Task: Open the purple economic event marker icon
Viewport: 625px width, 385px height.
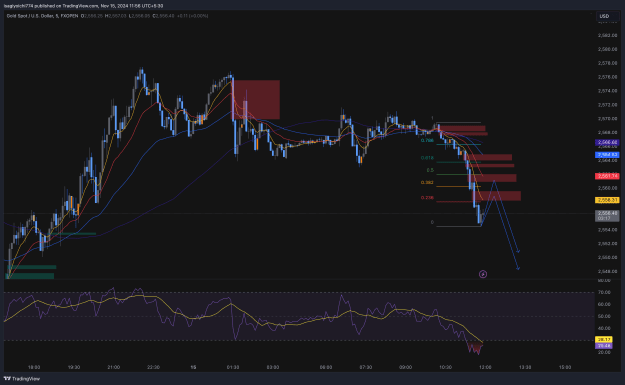Action: point(483,274)
